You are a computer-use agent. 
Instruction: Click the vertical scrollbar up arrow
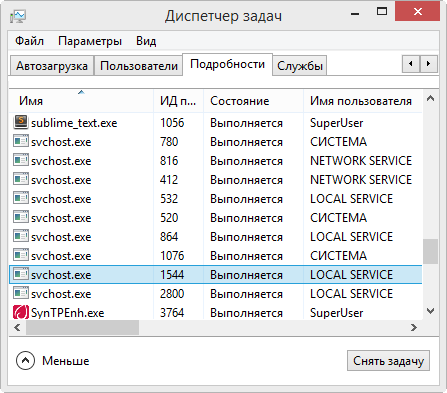click(x=430, y=98)
